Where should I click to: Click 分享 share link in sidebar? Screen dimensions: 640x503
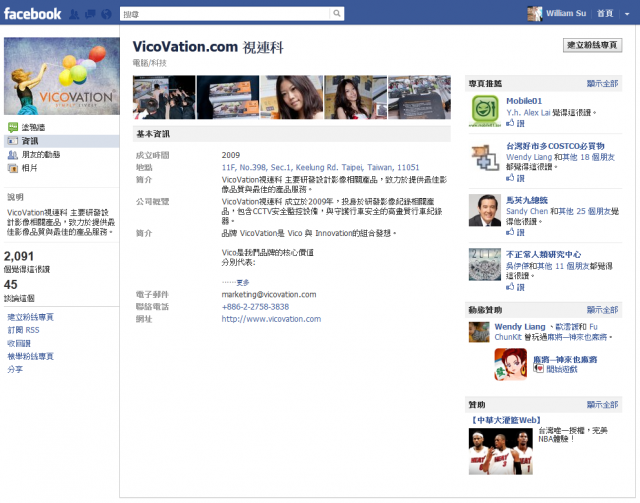tap(15, 369)
